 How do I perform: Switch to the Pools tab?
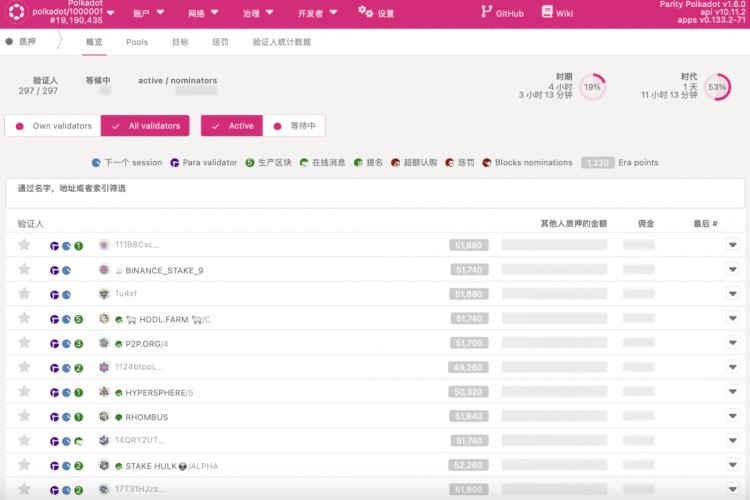click(137, 42)
